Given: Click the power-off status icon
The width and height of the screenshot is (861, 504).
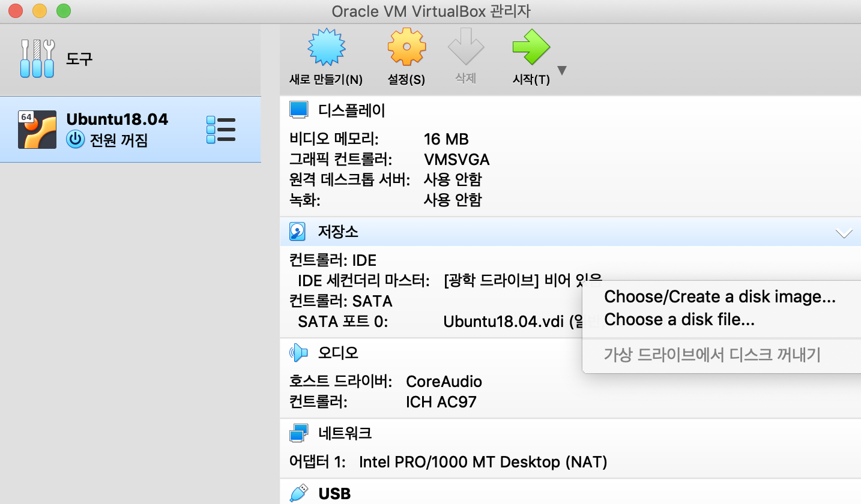Looking at the screenshot, I should (x=75, y=140).
